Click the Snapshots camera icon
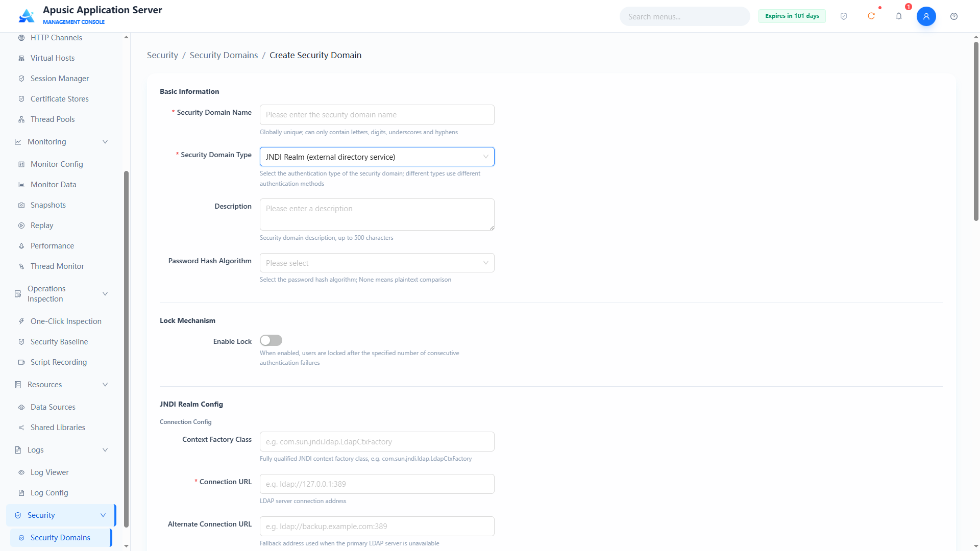The height and width of the screenshot is (551, 980). click(21, 205)
